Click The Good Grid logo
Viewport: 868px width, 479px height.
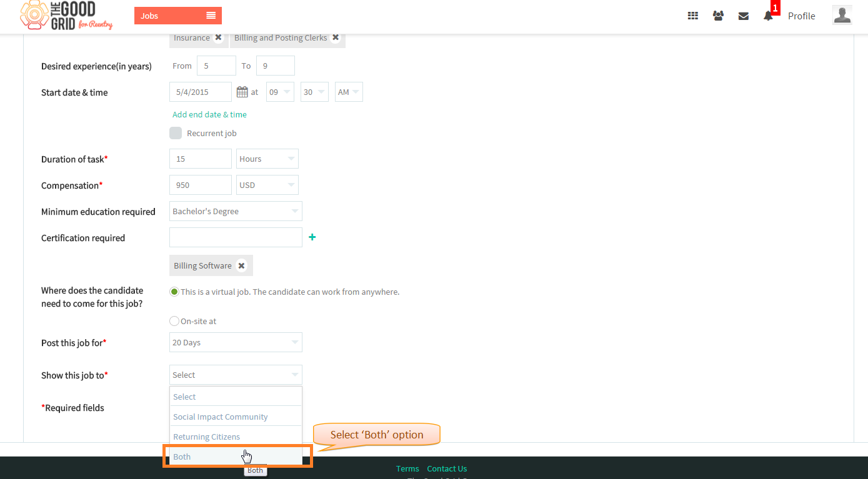(66, 15)
